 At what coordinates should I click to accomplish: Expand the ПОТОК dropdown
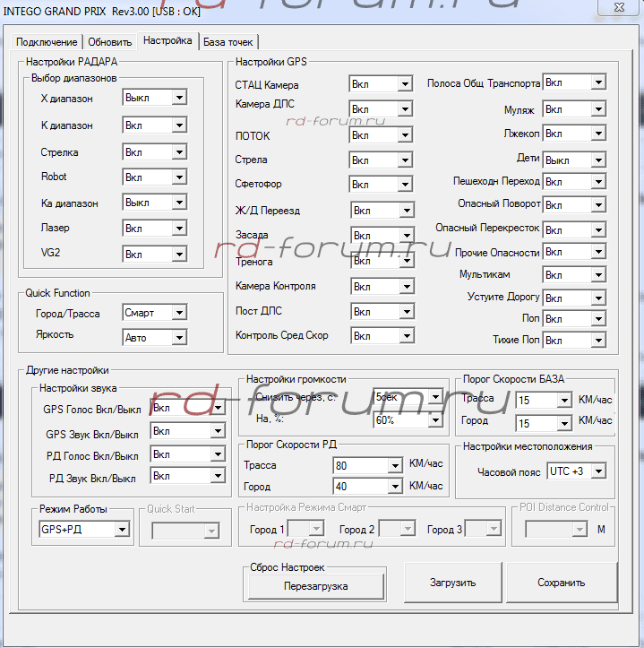point(381,135)
